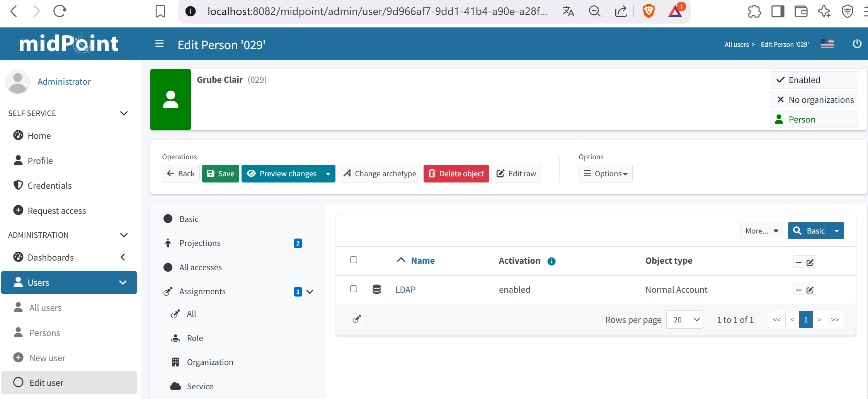Select All under Assignments
The image size is (868, 399).
(191, 314)
